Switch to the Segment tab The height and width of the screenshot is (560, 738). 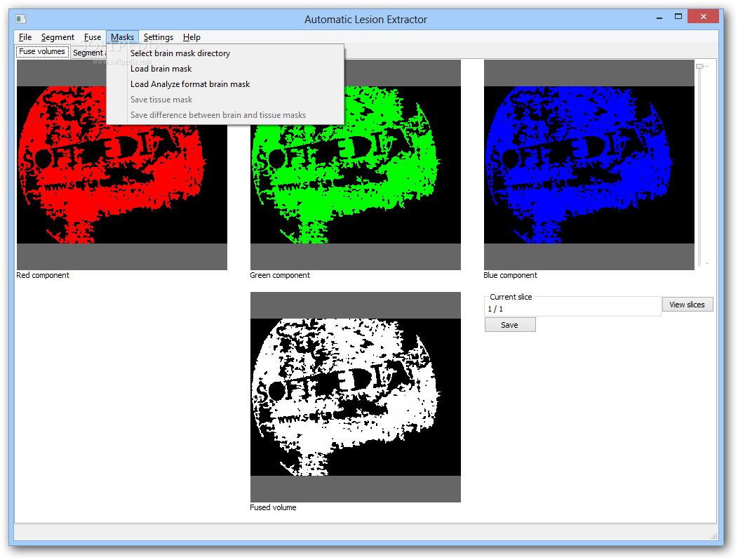[88, 53]
